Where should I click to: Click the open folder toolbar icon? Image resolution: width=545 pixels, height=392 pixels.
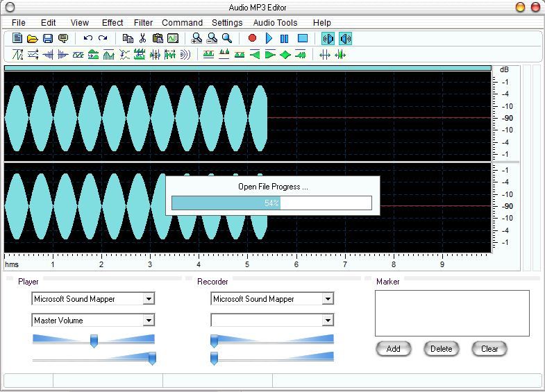[33, 38]
